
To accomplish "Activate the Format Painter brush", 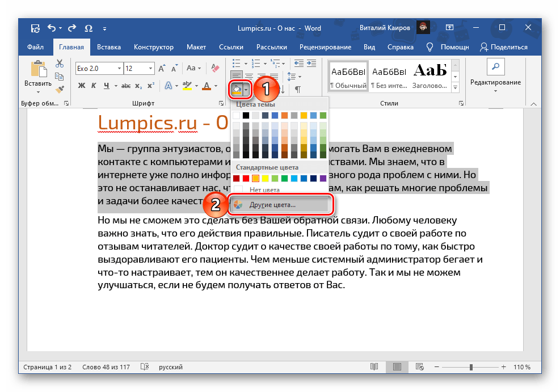I will (60, 88).
